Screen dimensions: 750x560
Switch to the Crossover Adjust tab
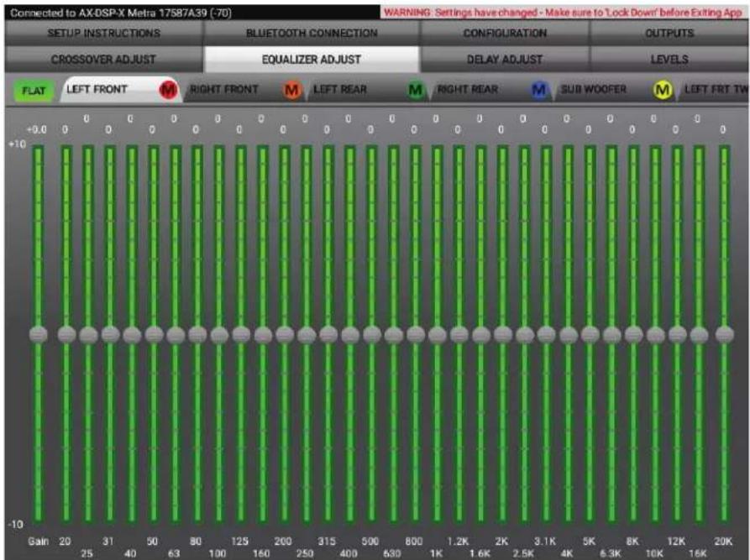click(104, 60)
